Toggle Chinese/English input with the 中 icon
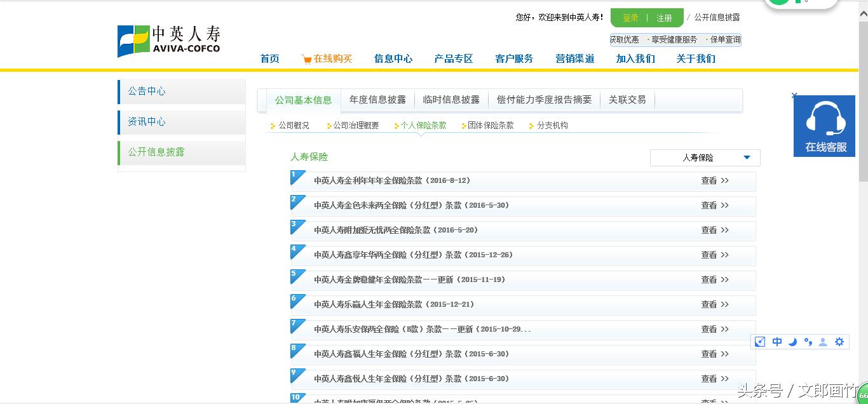The image size is (868, 404). click(776, 341)
